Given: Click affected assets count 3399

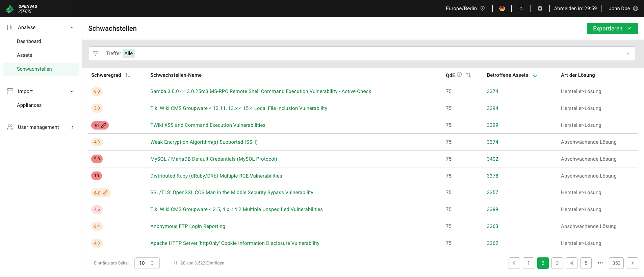Looking at the screenshot, I should click(492, 125).
